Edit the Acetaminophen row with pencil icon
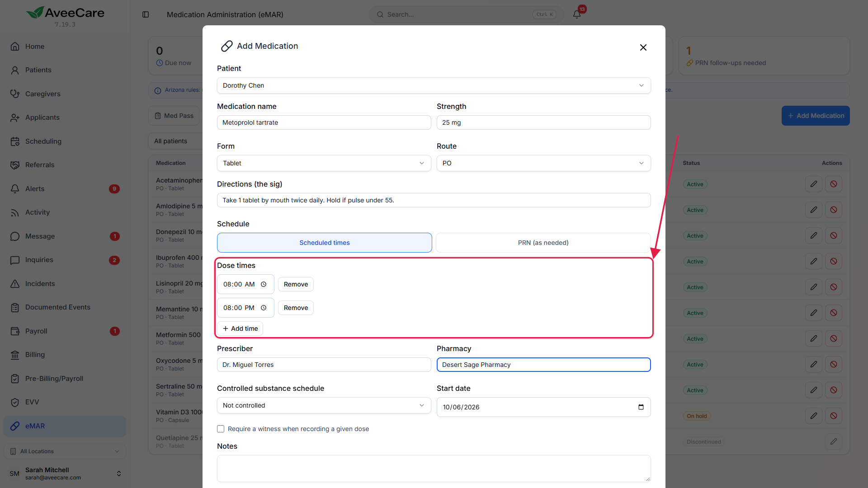868x488 pixels. tap(813, 184)
